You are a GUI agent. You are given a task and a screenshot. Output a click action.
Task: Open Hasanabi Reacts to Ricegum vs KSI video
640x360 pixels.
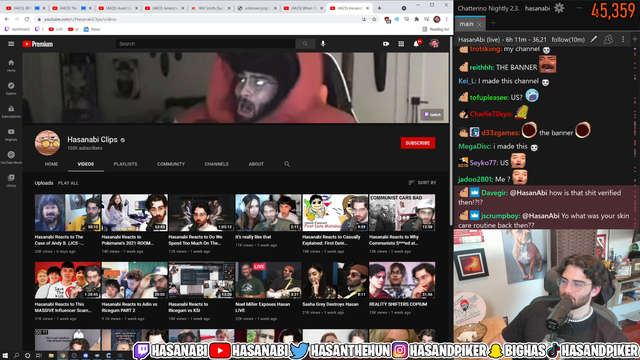coord(201,280)
